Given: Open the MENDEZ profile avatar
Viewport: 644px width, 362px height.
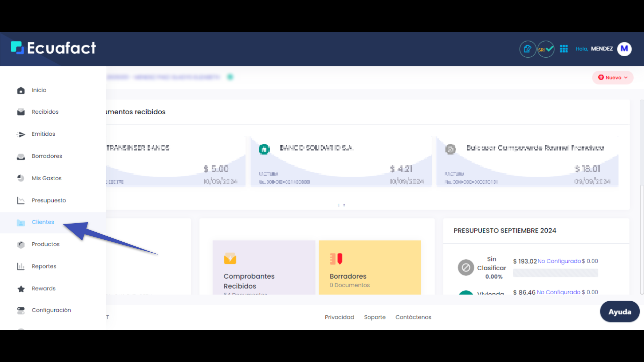Looking at the screenshot, I should [x=625, y=49].
